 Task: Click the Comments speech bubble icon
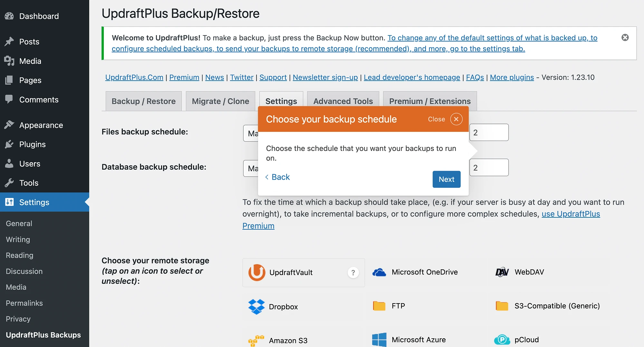(x=9, y=99)
